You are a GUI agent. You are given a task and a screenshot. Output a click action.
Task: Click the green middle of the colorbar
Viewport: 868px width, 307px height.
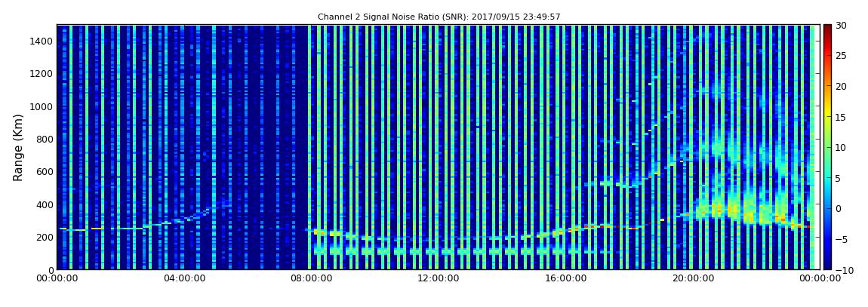[x=827, y=148]
